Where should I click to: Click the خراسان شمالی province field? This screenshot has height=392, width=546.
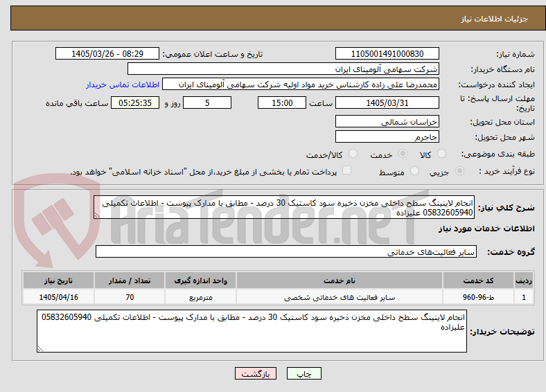pyautogui.click(x=387, y=121)
